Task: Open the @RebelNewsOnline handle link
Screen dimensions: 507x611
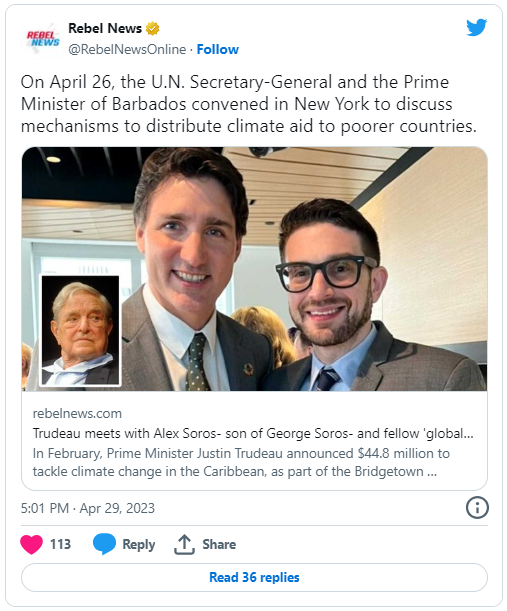Action: pyautogui.click(x=127, y=49)
